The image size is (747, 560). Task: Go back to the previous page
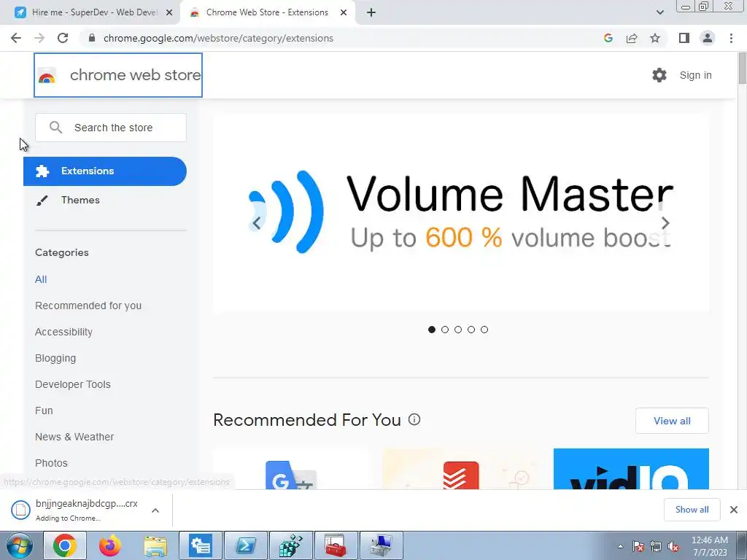coord(16,38)
